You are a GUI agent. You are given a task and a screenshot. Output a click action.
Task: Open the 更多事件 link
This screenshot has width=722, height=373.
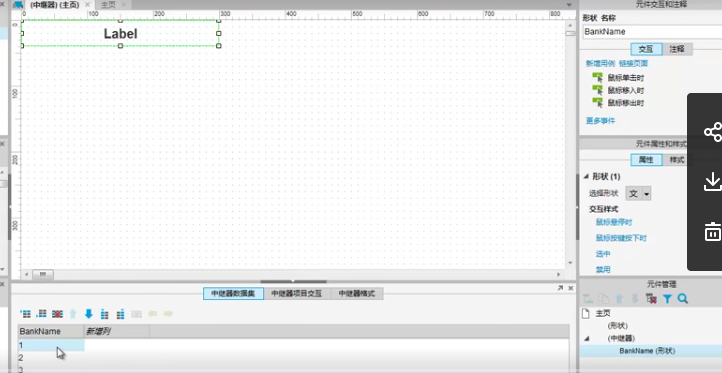point(600,121)
